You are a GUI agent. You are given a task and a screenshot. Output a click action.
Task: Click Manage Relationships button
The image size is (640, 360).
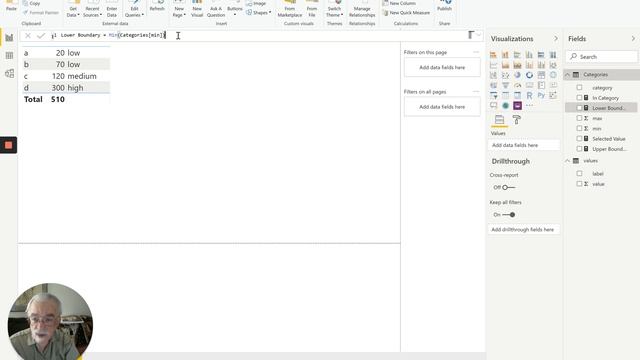point(362,9)
